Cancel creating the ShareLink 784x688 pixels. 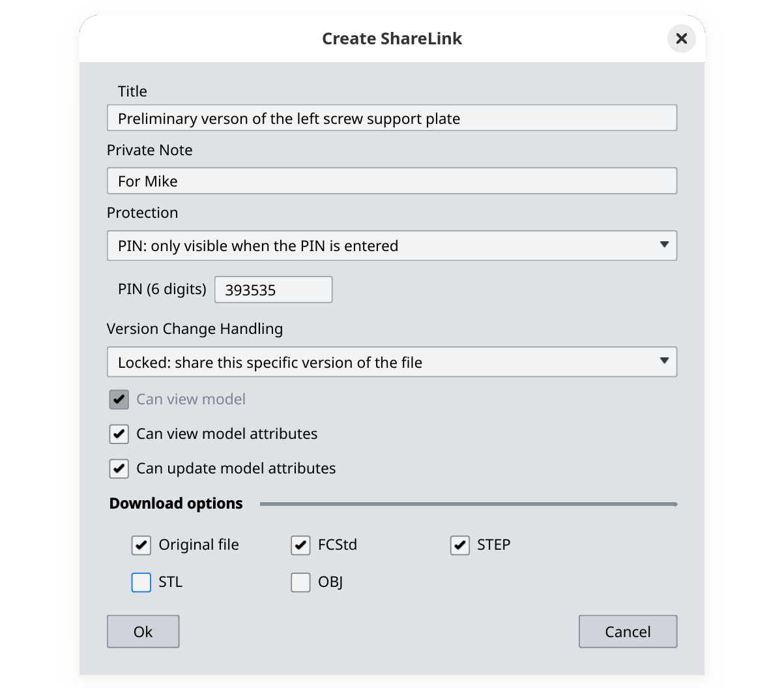(x=628, y=631)
